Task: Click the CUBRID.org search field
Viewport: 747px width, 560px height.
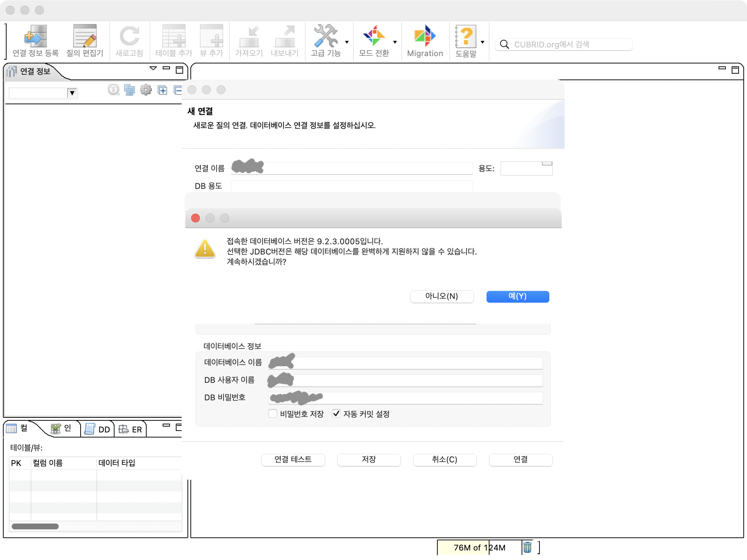Action: (564, 44)
